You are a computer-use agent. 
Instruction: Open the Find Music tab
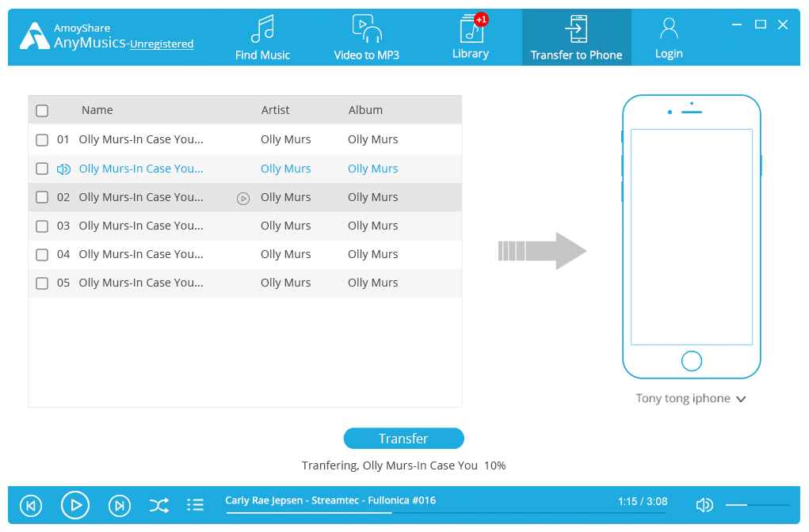(x=262, y=38)
